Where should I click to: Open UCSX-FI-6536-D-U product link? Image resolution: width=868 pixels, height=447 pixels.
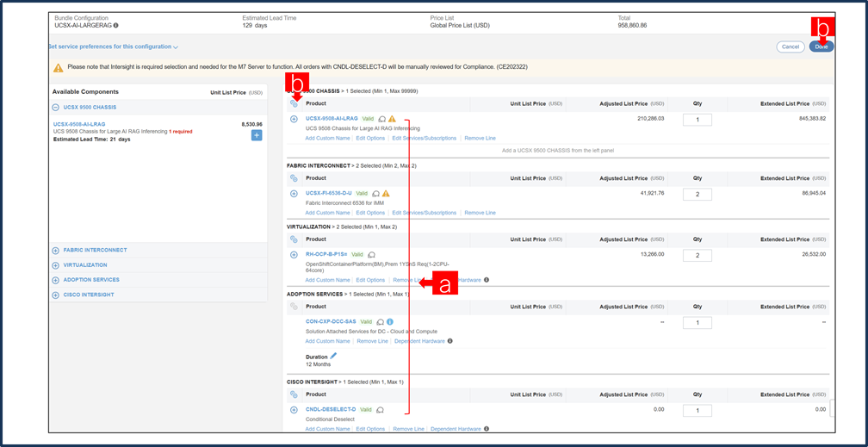(x=329, y=193)
